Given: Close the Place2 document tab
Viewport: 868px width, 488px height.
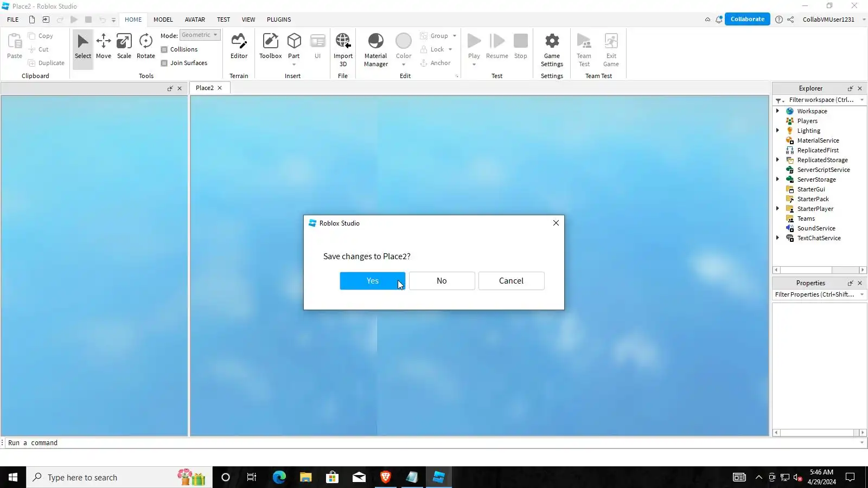Looking at the screenshot, I should click(x=220, y=88).
